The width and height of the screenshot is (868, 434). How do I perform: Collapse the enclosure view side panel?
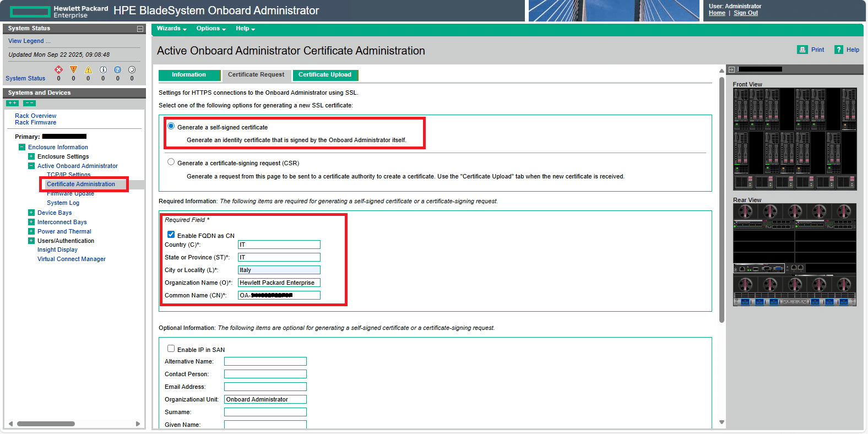731,69
